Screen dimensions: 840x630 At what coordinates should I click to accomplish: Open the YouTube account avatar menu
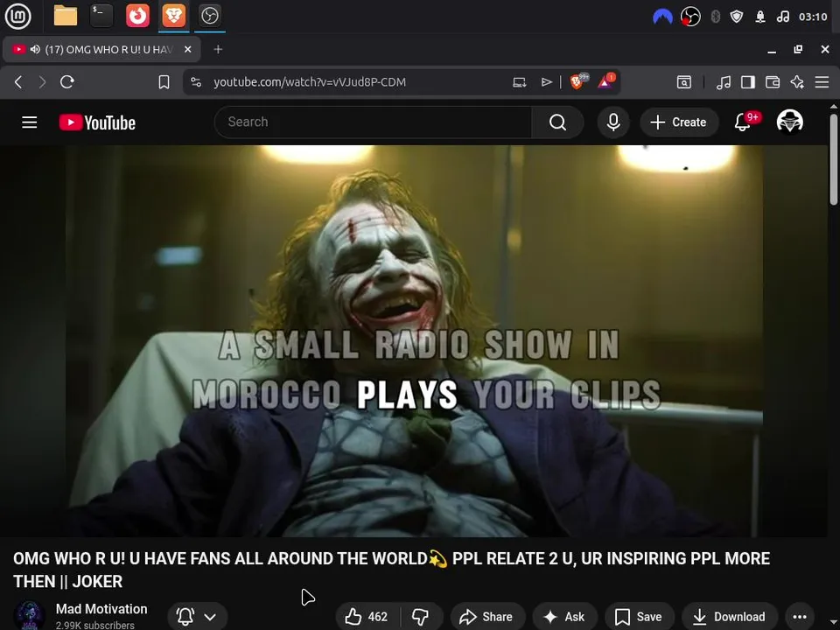tap(789, 122)
